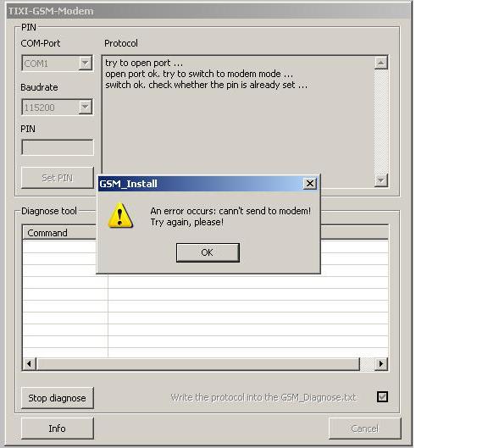Expand the Baudrate dropdown arrow

click(85, 107)
